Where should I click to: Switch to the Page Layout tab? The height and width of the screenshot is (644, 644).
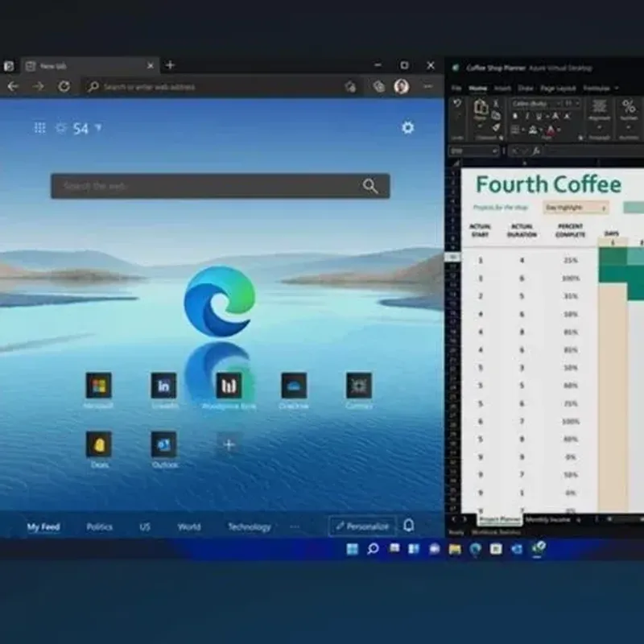[558, 88]
